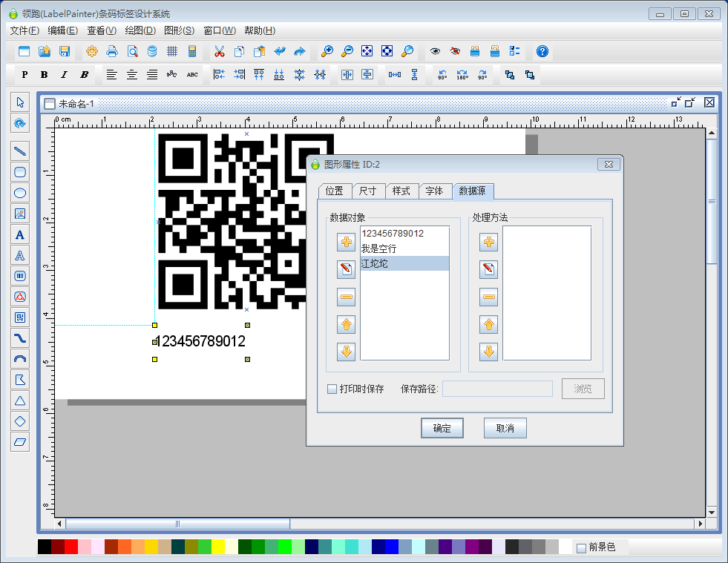Select the barcode tool in sidebar
The height and width of the screenshot is (563, 728).
point(20,276)
